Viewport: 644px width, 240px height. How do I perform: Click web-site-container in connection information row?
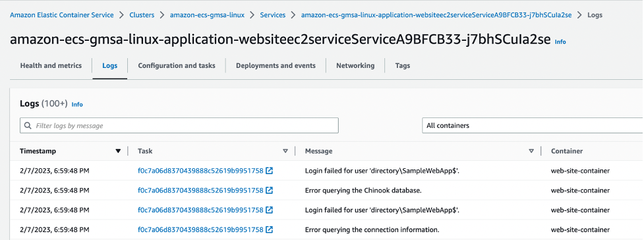pos(580,229)
